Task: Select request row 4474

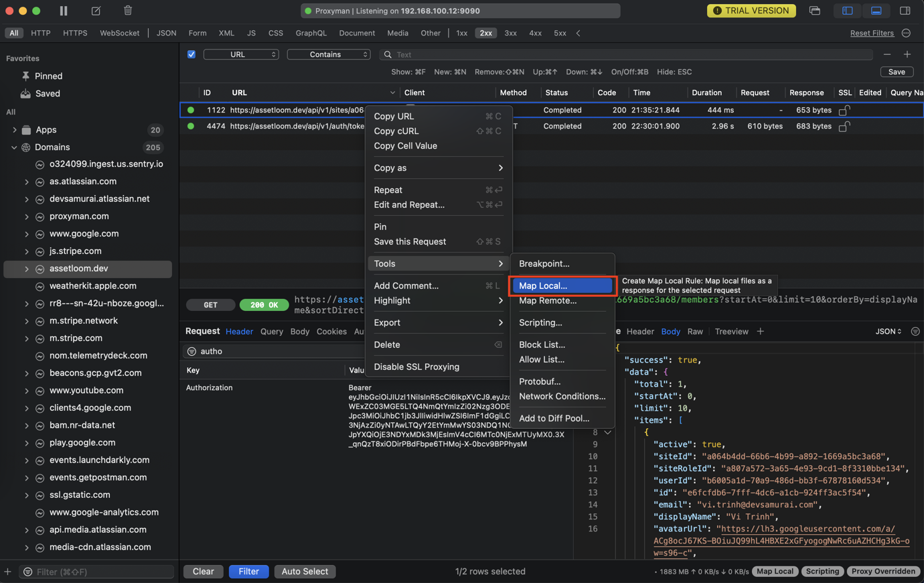Action: 552,126
